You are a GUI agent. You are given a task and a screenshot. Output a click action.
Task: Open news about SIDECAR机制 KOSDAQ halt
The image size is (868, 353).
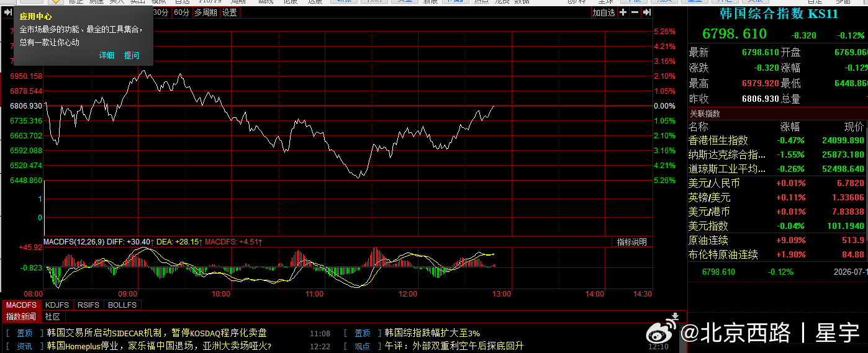(x=157, y=333)
